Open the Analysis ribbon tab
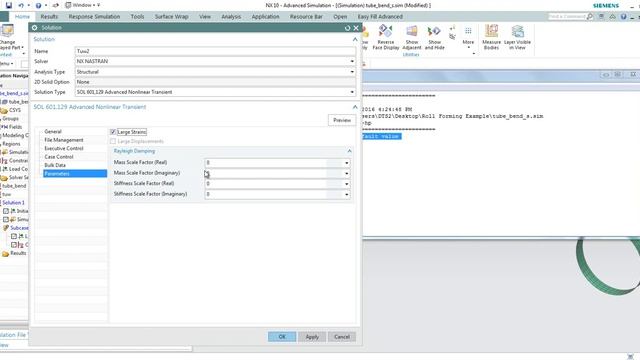640x360 pixels. click(231, 17)
